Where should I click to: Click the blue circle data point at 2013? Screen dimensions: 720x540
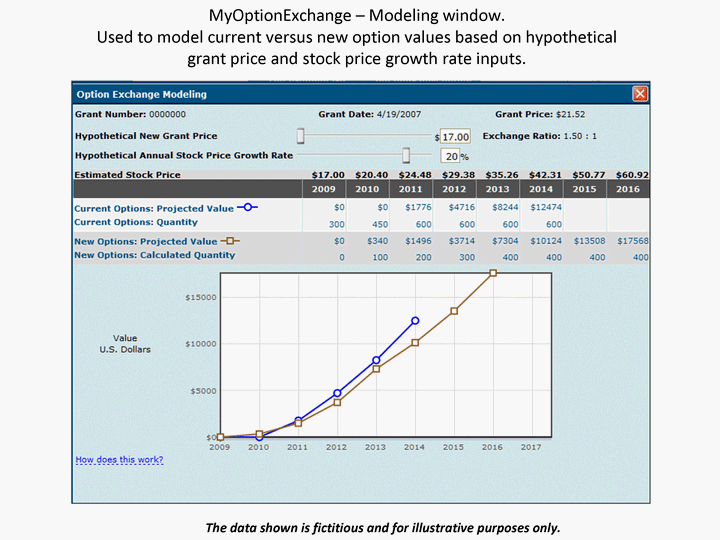(x=376, y=360)
